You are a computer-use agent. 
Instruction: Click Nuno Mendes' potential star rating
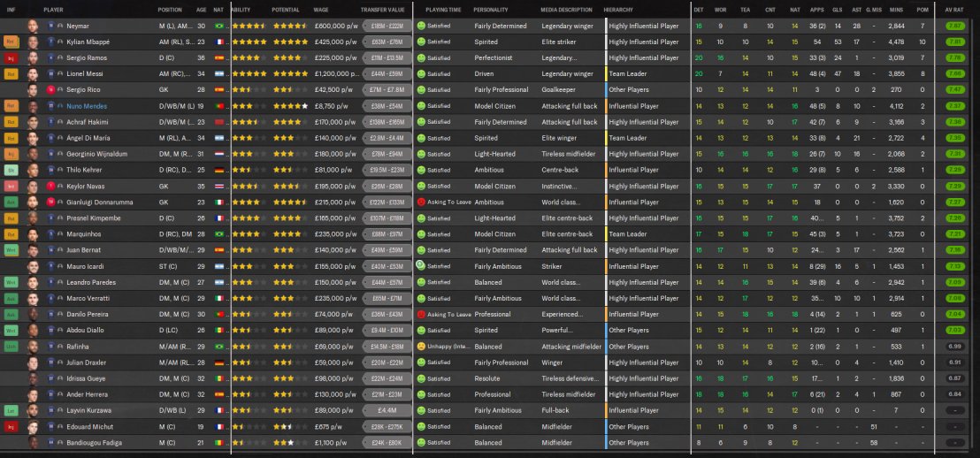(x=290, y=106)
